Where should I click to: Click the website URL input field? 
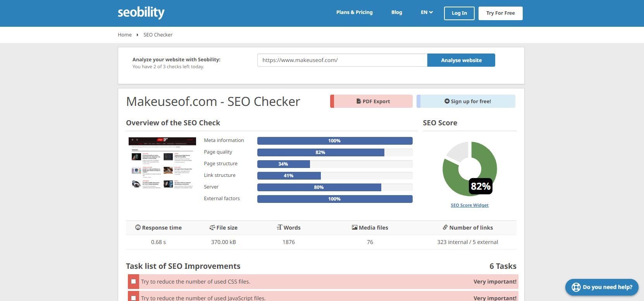342,60
